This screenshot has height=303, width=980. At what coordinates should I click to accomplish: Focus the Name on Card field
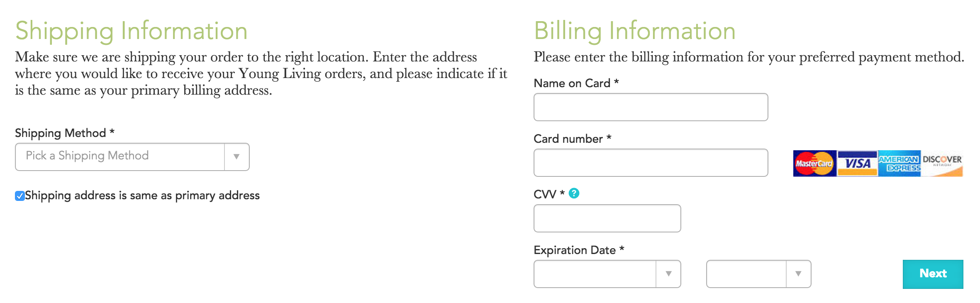651,107
